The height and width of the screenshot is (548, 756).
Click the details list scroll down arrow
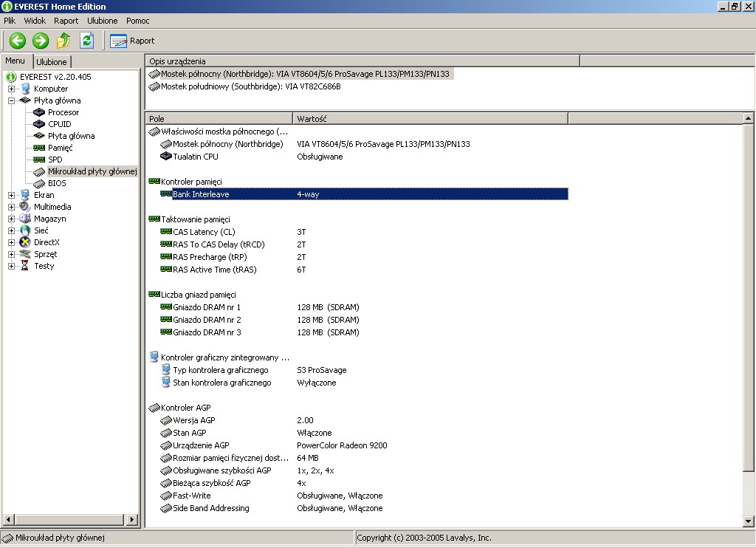click(749, 521)
